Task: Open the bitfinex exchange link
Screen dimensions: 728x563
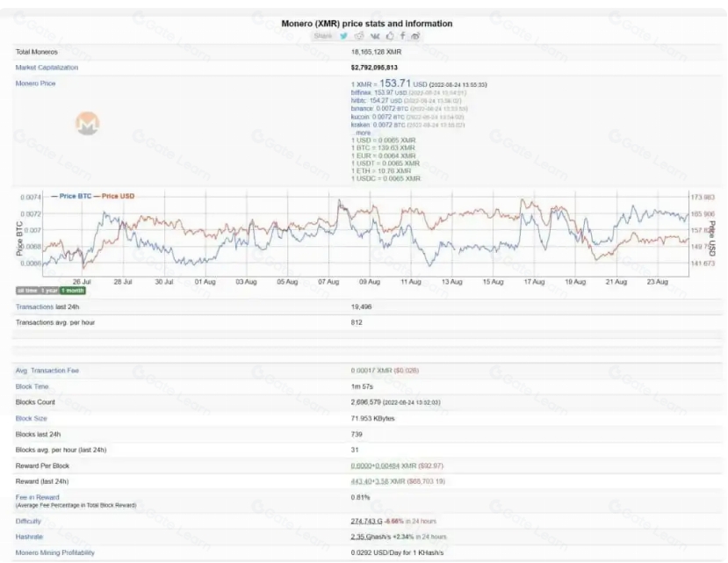Action: tap(362, 92)
